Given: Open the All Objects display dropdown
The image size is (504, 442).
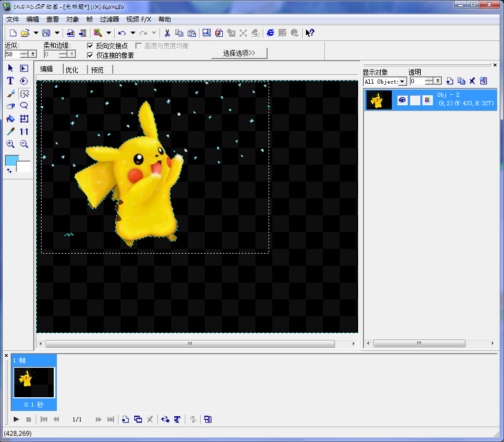Looking at the screenshot, I should (x=402, y=82).
